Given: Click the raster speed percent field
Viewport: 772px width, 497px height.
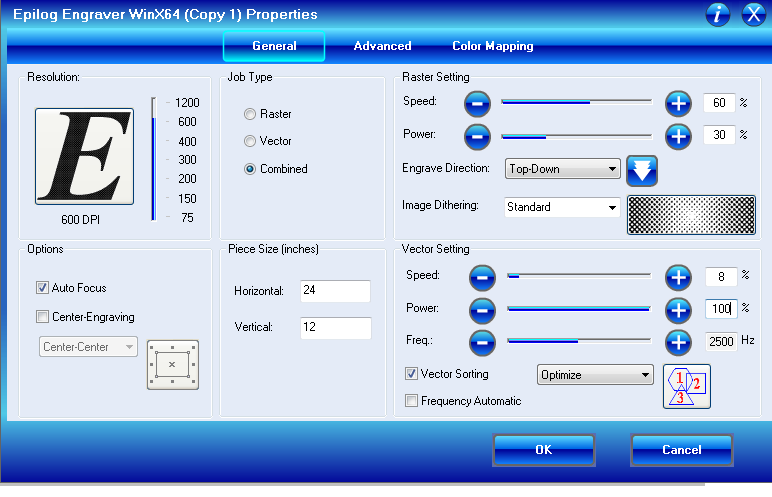Looking at the screenshot, I should point(719,103).
